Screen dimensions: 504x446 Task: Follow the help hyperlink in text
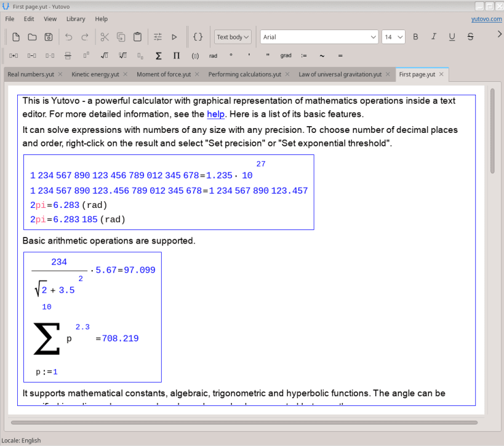coord(215,114)
